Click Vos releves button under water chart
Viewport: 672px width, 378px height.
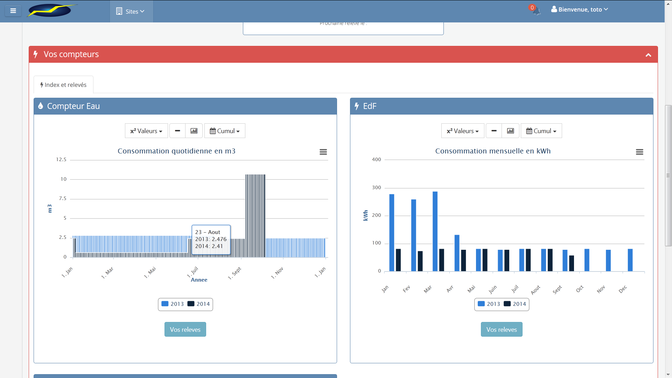(x=185, y=330)
